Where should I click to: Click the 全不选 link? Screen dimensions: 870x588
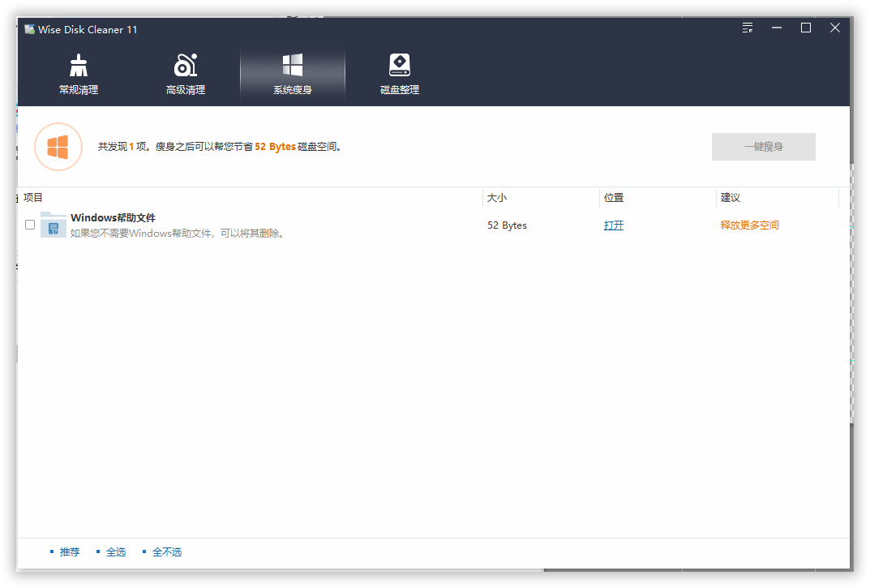pos(167,552)
